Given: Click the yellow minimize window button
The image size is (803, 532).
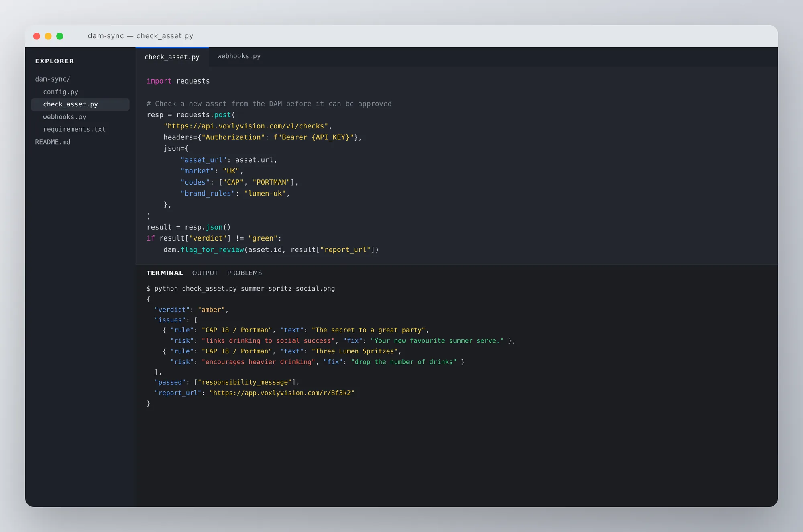Looking at the screenshot, I should pyautogui.click(x=48, y=36).
